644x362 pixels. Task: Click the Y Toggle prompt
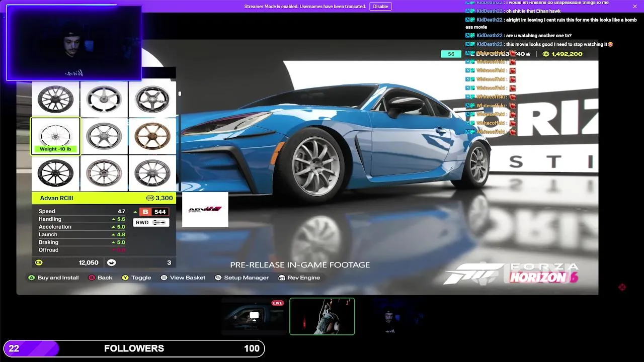[136, 278]
